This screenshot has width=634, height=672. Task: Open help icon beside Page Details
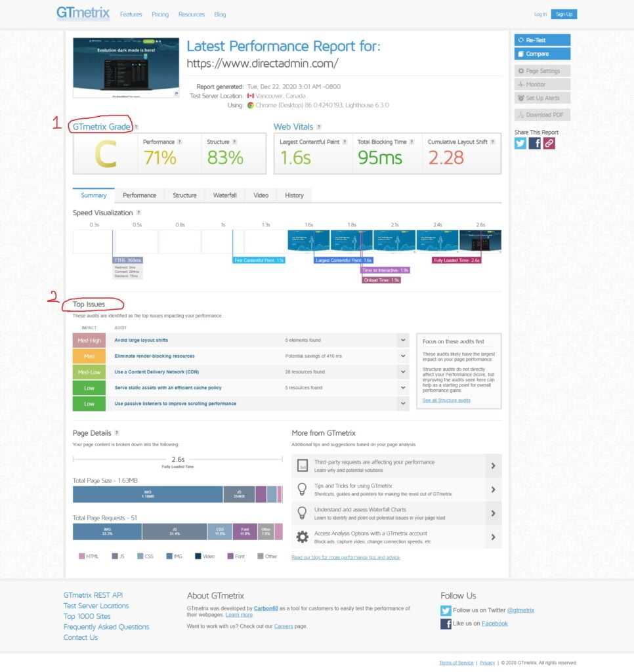pyautogui.click(x=117, y=433)
